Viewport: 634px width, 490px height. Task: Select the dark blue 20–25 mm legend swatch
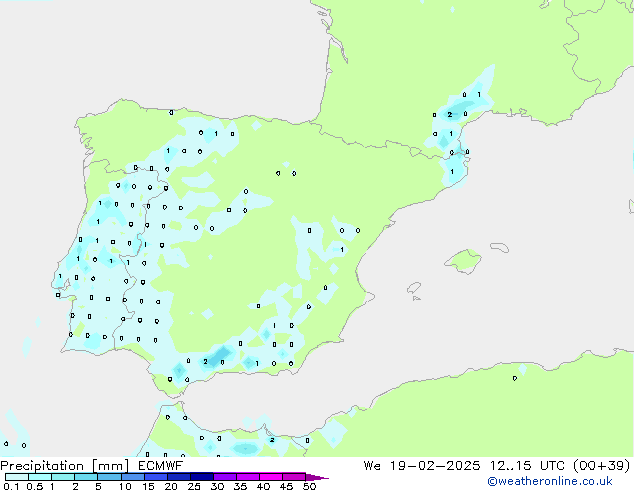(x=180, y=477)
